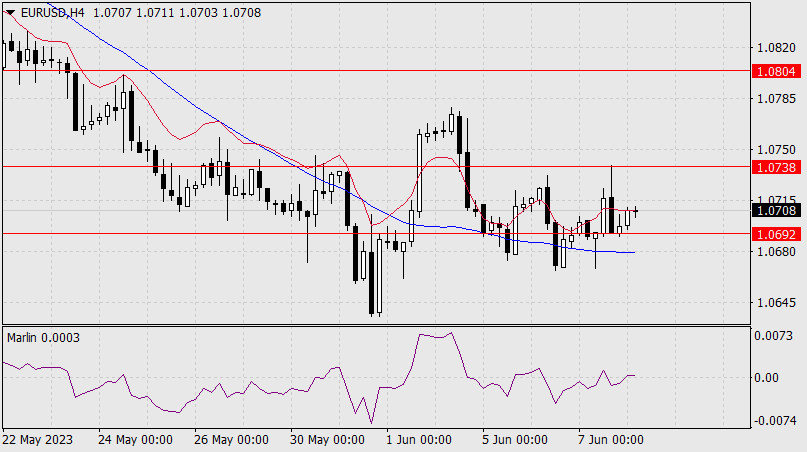This screenshot has width=807, height=452.
Task: Click the 1.0820 price scale value
Action: pyautogui.click(x=776, y=48)
